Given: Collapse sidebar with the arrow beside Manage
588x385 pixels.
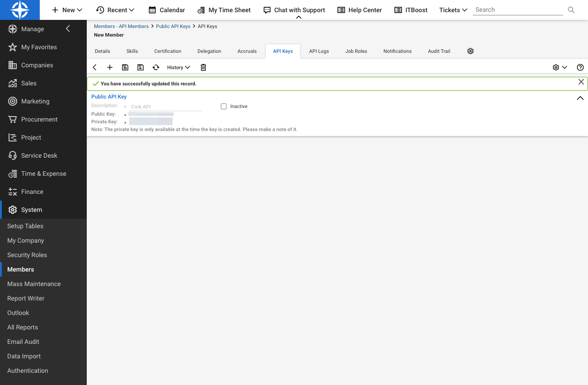Looking at the screenshot, I should click(68, 29).
